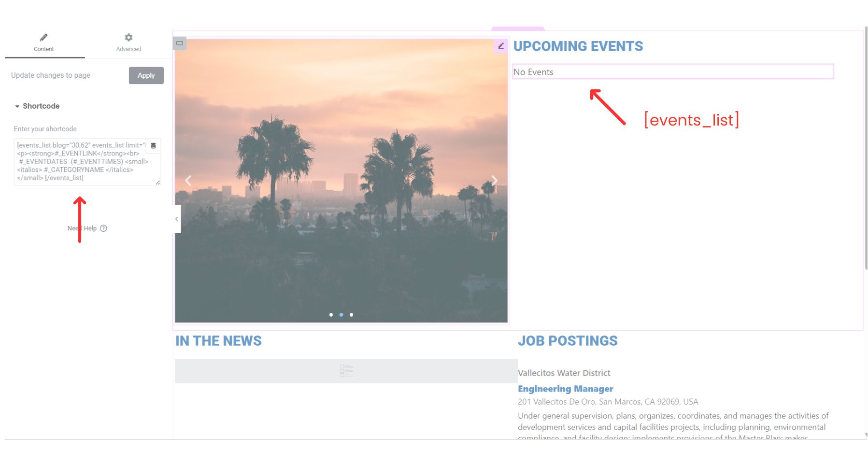Hide the editor panel using the collapse chevron
The height and width of the screenshot is (450, 868).
point(177,219)
